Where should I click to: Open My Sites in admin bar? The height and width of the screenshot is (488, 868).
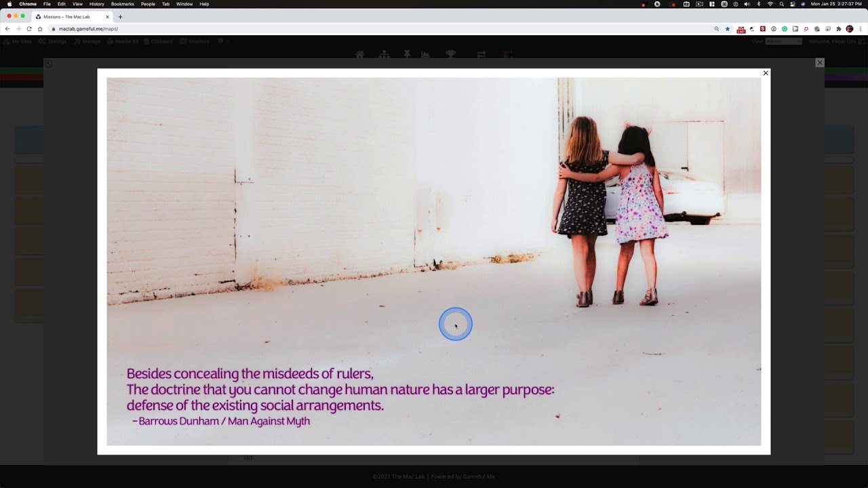click(18, 41)
